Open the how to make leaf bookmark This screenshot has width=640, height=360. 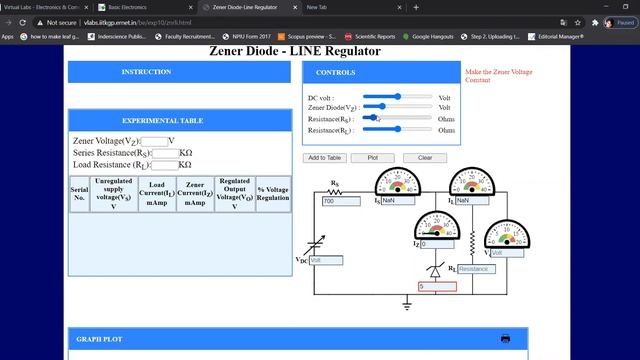49,37
